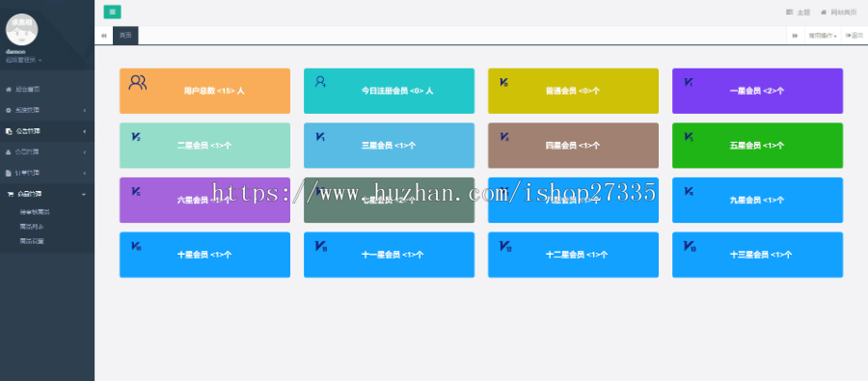Click the home icon beside 后台首页
Viewport: 868px width, 381px height.
click(x=9, y=89)
